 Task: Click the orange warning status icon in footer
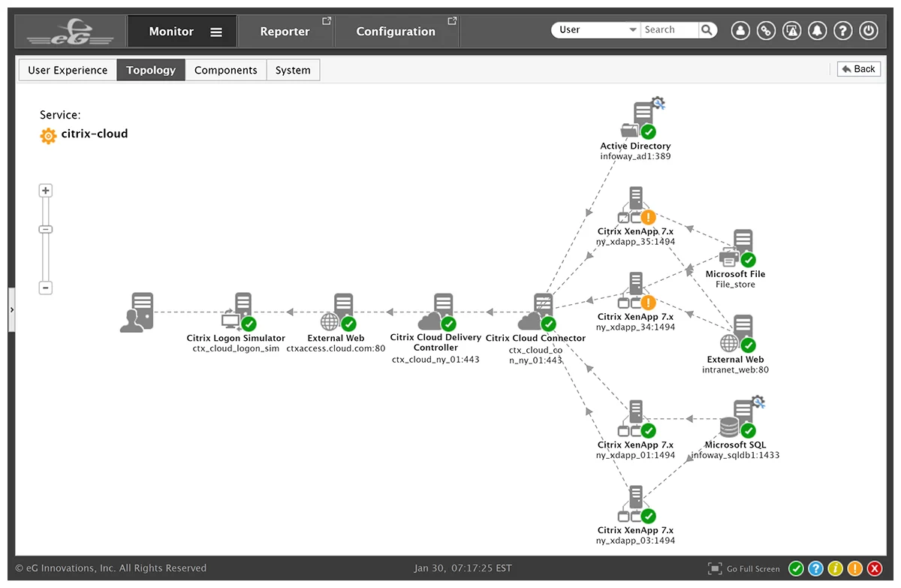pyautogui.click(x=855, y=568)
